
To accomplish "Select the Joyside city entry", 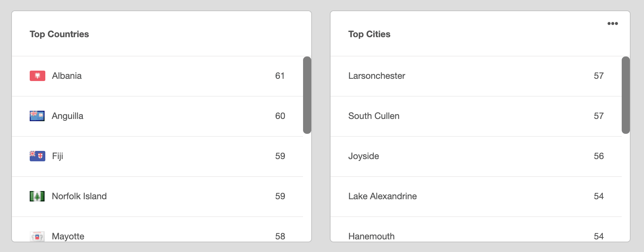I will tap(364, 156).
